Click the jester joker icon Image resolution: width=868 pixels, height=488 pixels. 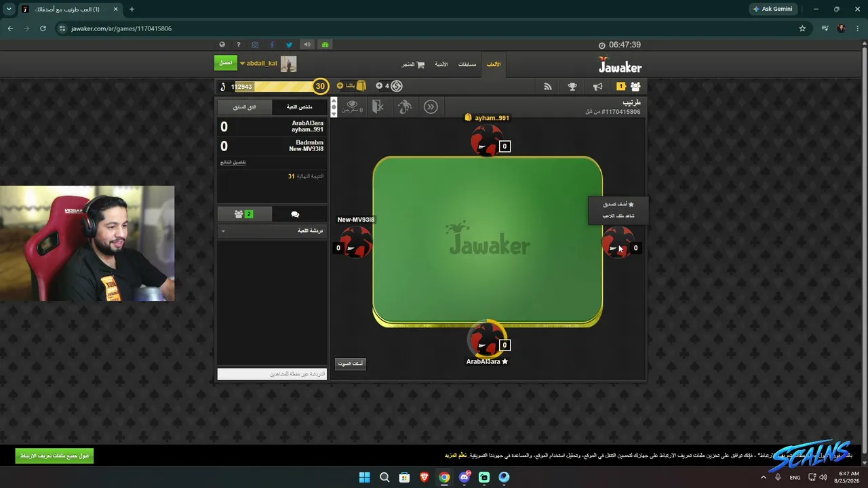pyautogui.click(x=405, y=106)
